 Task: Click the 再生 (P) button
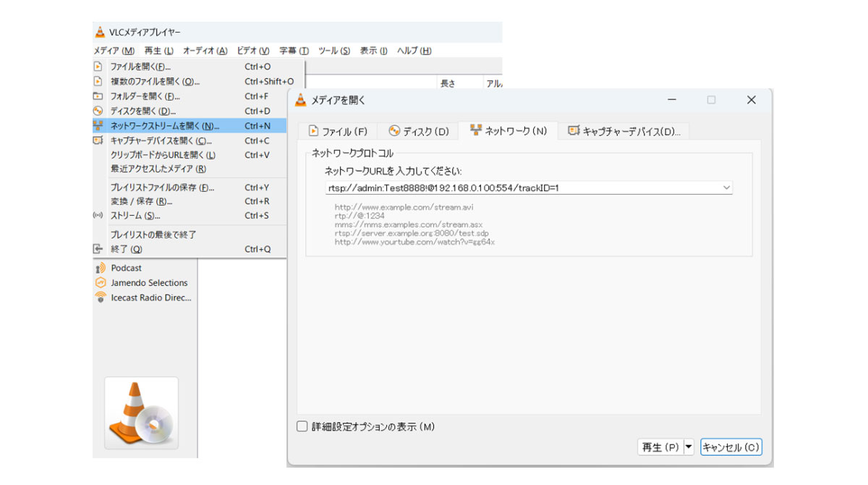click(x=660, y=447)
